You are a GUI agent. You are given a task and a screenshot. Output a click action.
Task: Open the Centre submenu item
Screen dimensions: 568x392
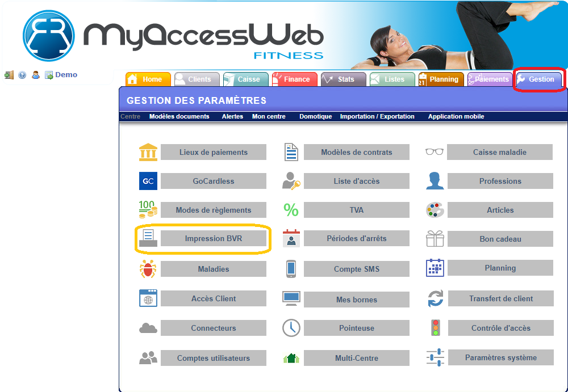(131, 116)
